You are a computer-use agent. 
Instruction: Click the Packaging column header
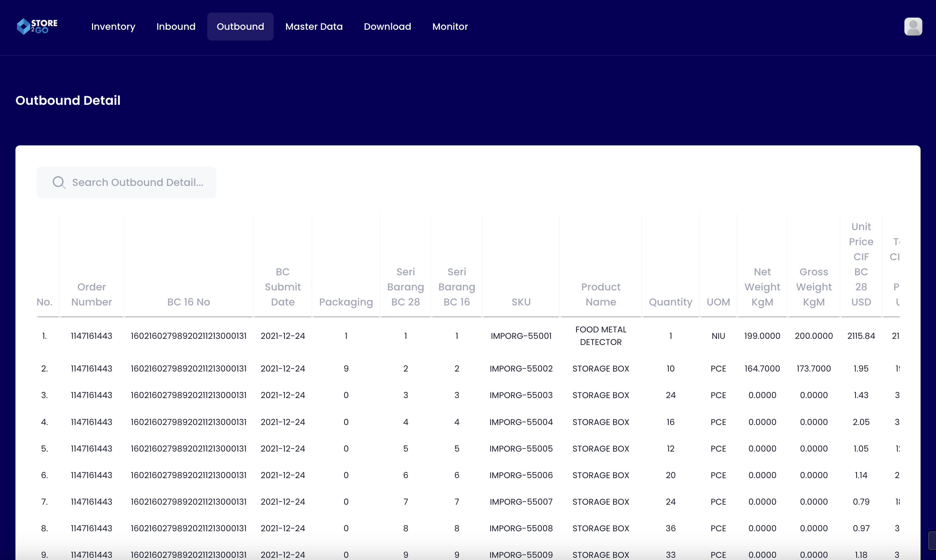346,302
